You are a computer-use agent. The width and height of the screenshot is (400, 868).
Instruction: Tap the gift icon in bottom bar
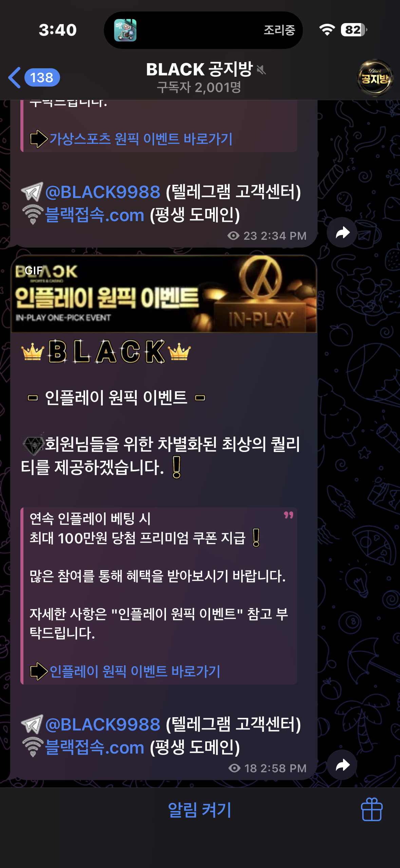[x=372, y=809]
